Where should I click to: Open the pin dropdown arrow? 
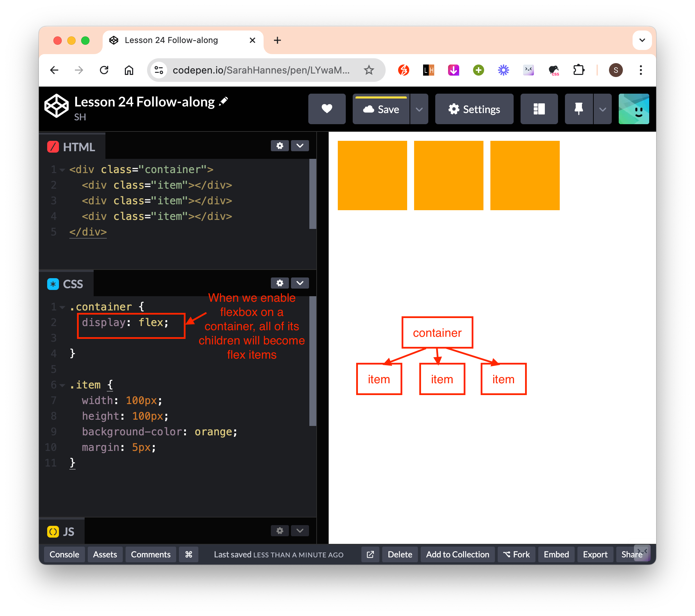tap(603, 109)
